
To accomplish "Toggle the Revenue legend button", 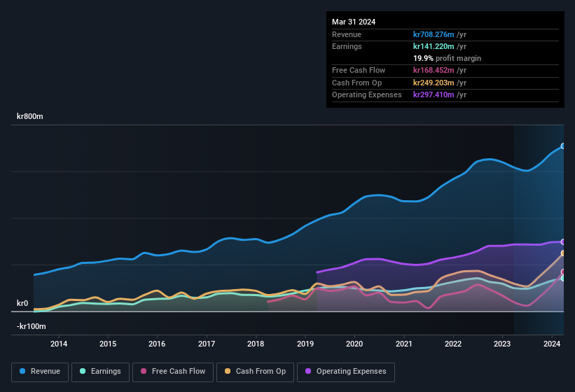I will 40,372.
